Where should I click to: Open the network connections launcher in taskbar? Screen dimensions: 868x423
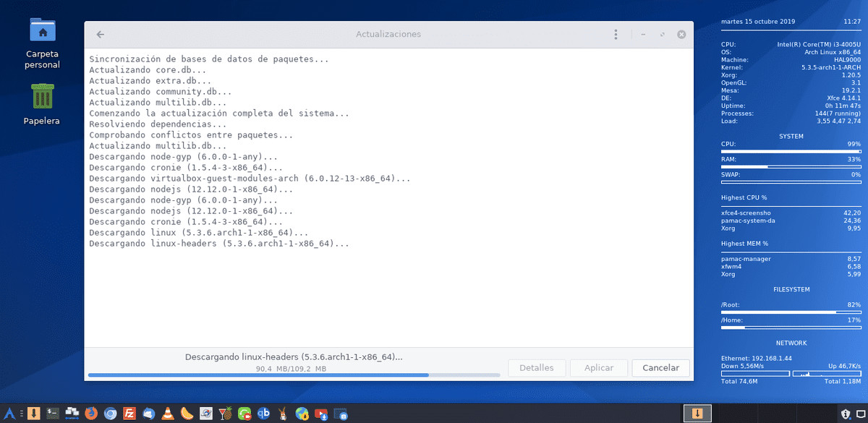pyautogui.click(x=72, y=414)
